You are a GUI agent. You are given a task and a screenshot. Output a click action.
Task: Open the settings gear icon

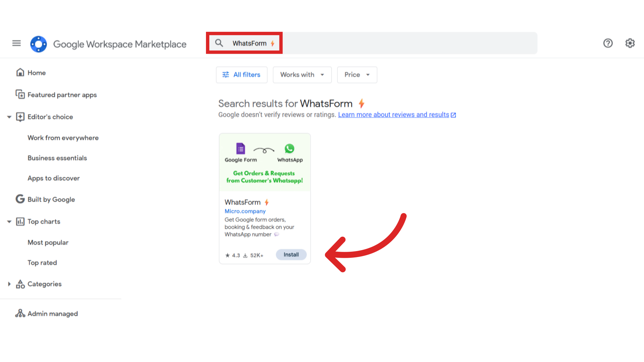click(630, 43)
